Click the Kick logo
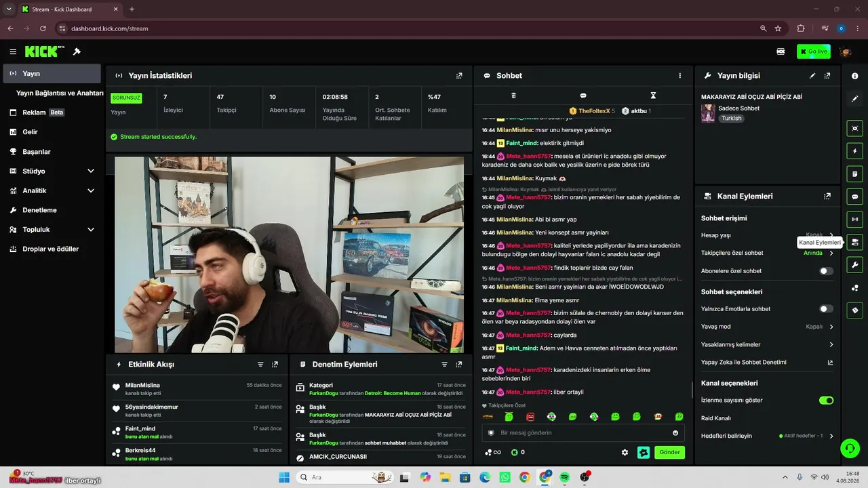Image resolution: width=868 pixels, height=488 pixels. pos(44,52)
